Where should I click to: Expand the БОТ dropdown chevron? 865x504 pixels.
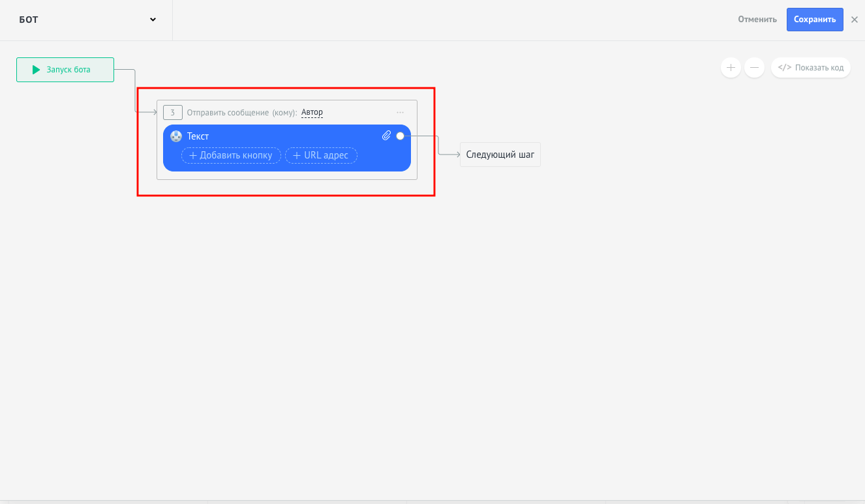(153, 20)
